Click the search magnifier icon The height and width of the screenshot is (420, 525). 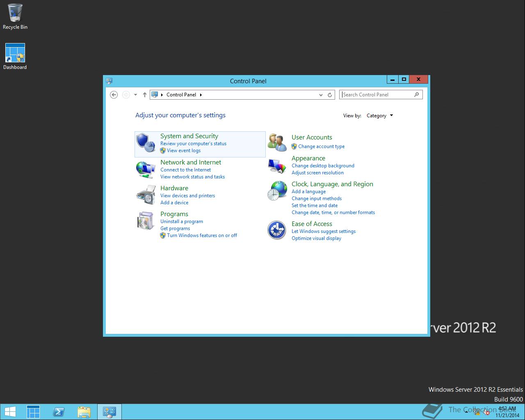pyautogui.click(x=417, y=94)
